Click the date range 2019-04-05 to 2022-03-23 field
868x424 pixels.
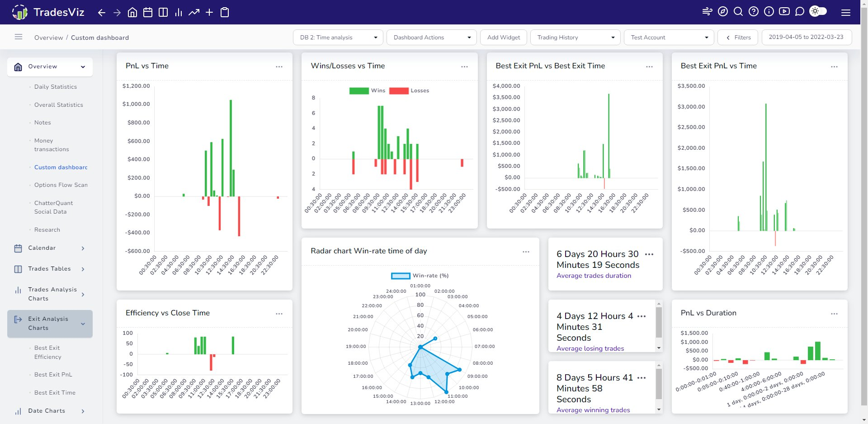pyautogui.click(x=807, y=37)
